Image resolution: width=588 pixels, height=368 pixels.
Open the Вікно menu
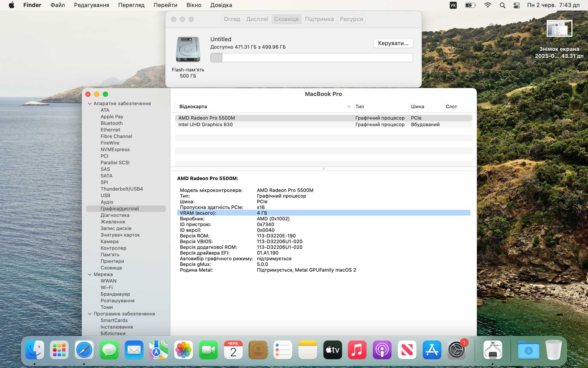[x=194, y=5]
